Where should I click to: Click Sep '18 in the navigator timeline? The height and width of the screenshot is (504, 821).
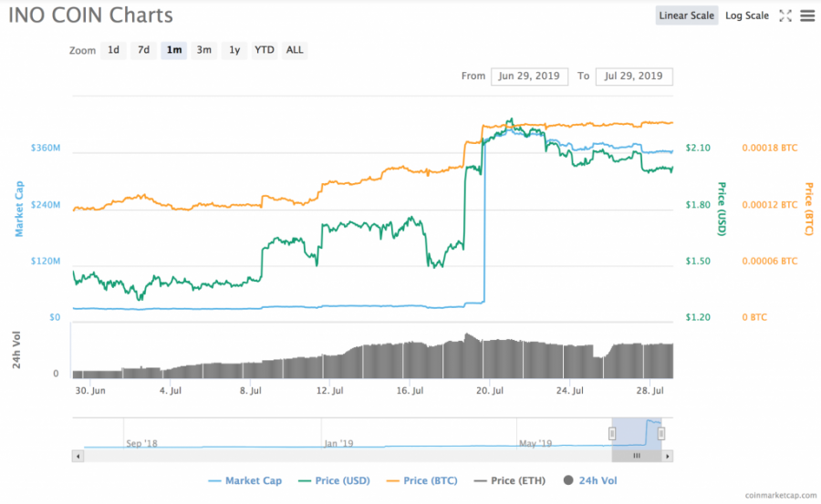click(142, 443)
